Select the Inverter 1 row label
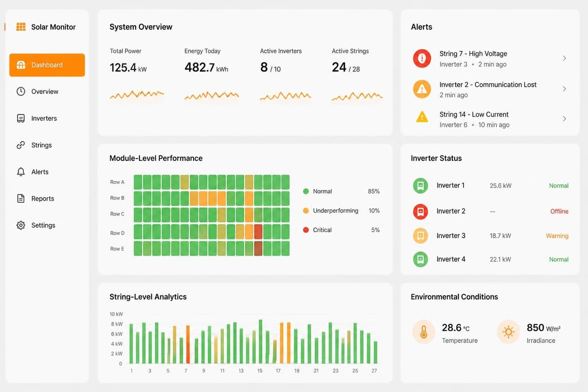 pos(450,186)
